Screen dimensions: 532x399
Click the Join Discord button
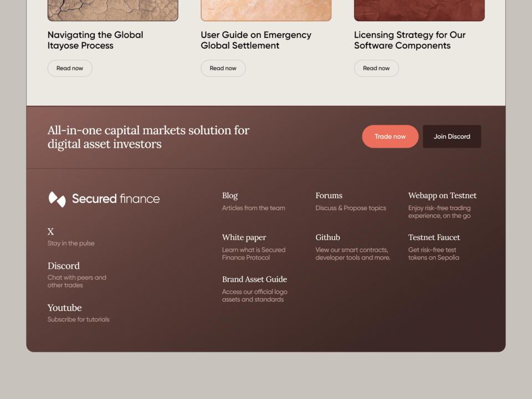[452, 136]
